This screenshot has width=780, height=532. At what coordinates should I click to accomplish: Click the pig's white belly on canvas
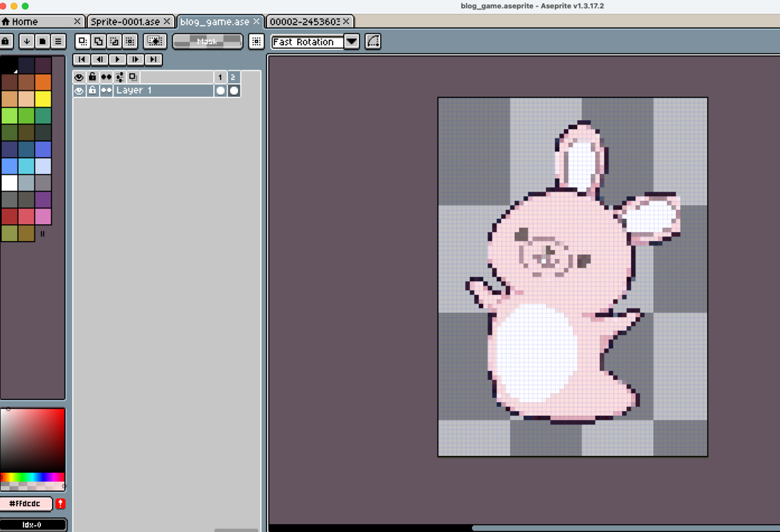[x=536, y=354]
